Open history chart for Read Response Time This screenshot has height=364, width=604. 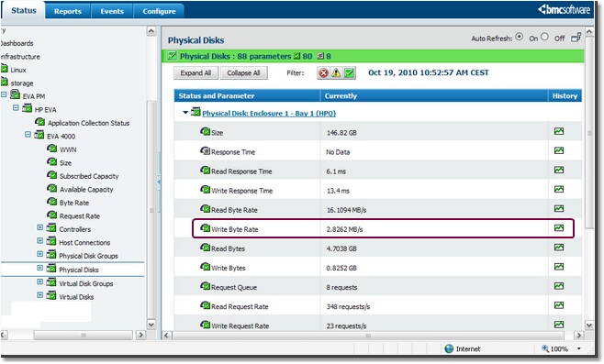(559, 170)
